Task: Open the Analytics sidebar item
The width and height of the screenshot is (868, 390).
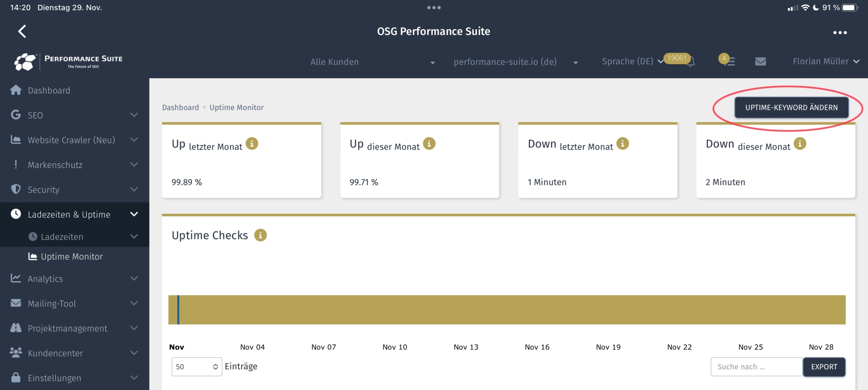Action: pyautogui.click(x=75, y=278)
